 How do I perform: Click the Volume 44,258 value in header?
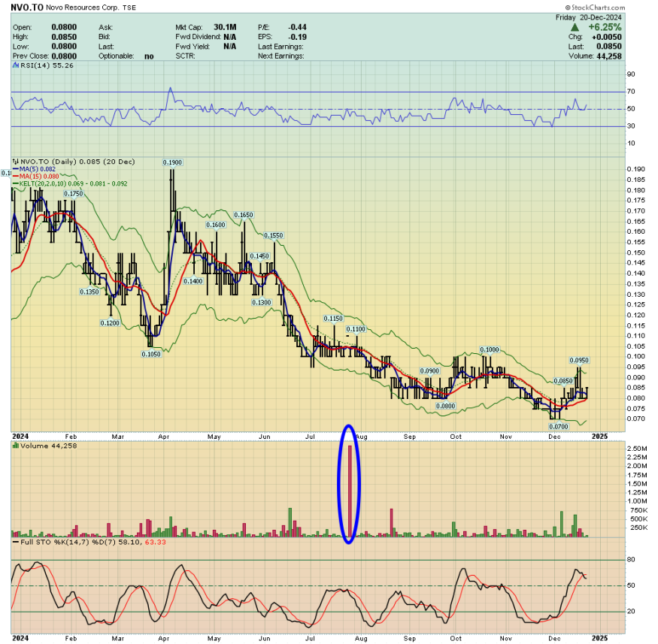tap(609, 56)
